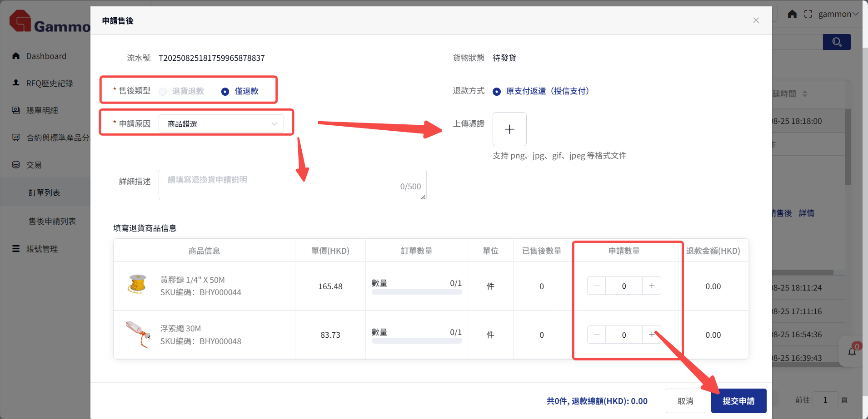Viewport: 868px width, 419px height.
Task: Click the 取消 cancel button
Action: click(x=685, y=401)
